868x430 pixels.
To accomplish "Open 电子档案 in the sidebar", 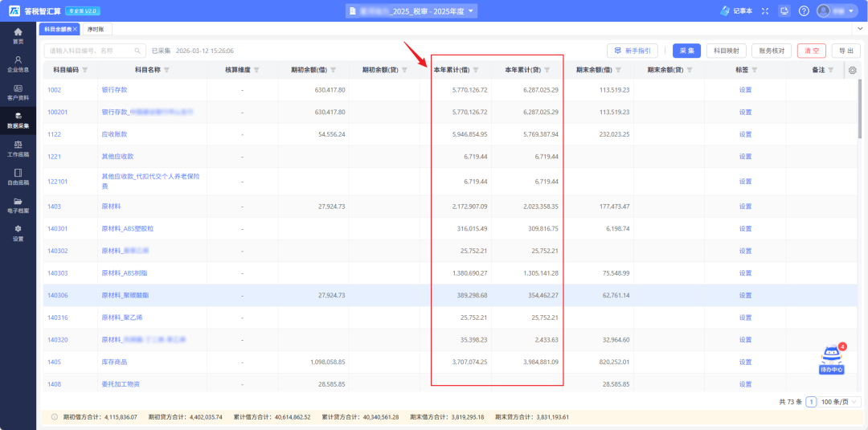I will (x=18, y=205).
